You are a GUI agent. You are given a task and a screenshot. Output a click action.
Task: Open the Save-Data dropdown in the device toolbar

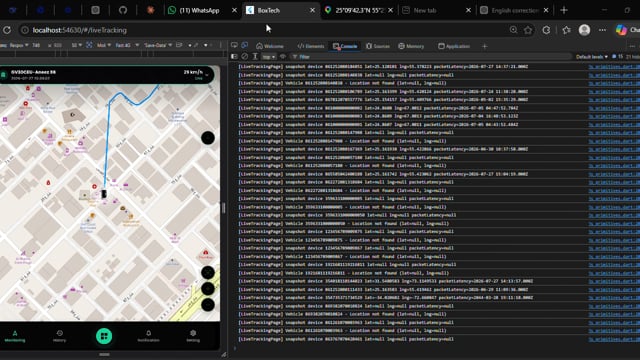click(158, 45)
